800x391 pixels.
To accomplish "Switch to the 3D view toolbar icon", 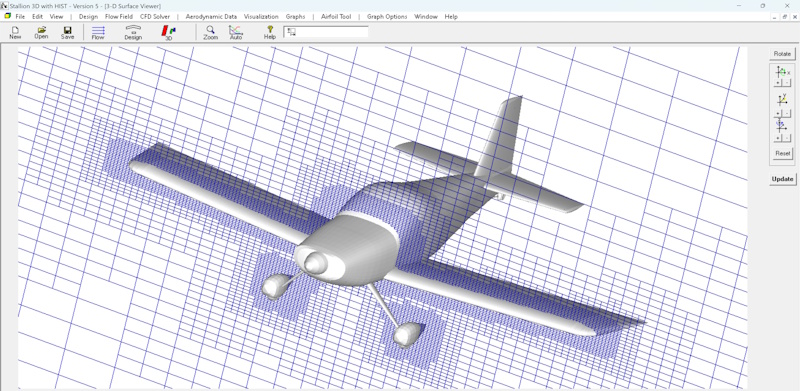I will coord(168,33).
